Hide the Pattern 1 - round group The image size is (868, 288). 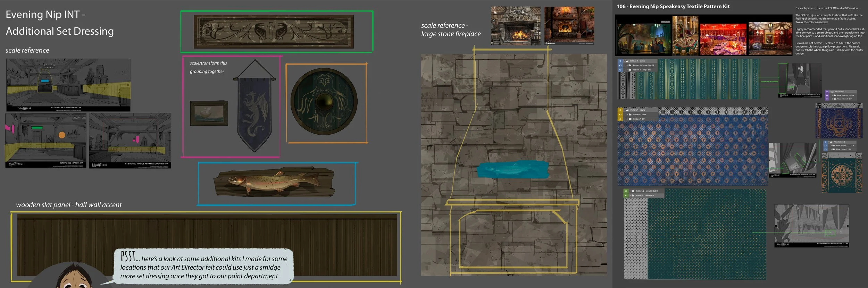point(620,110)
